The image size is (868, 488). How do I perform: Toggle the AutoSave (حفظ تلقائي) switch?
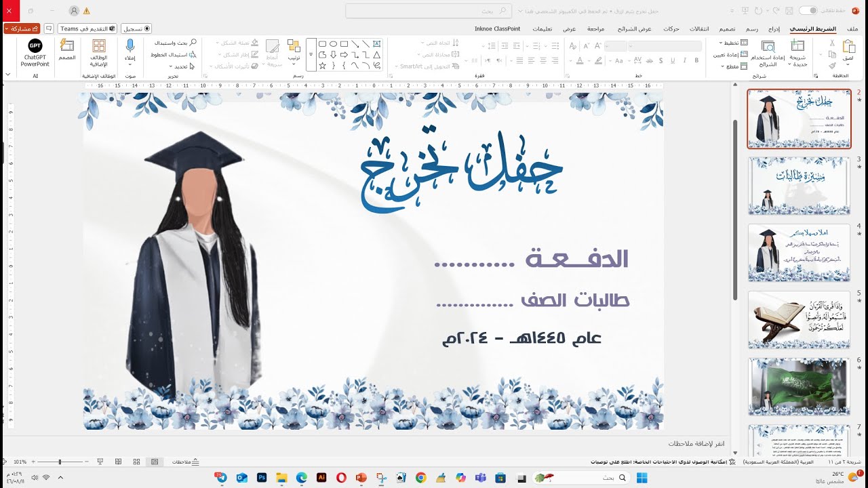808,10
